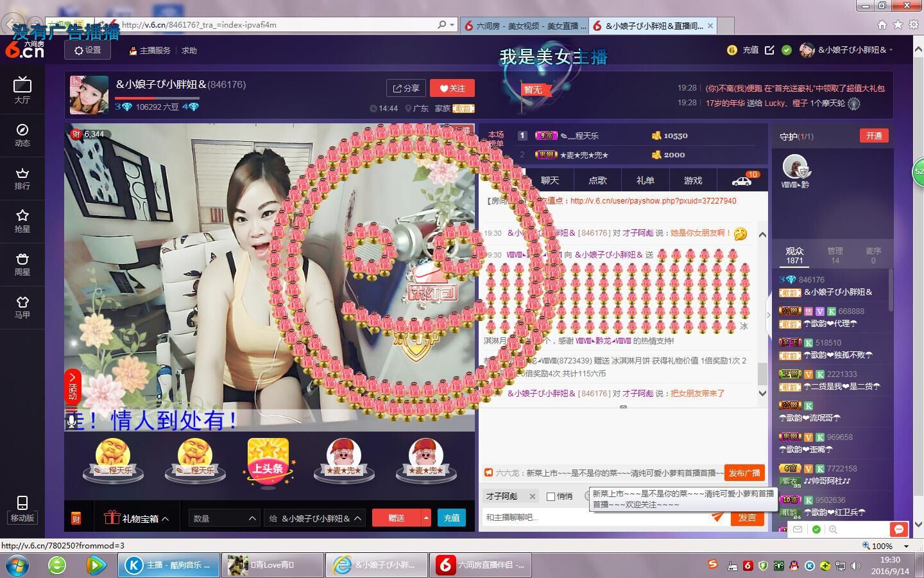Expand the red 活动 activity tab
Viewport: 924px width, 578px height.
coord(73,387)
